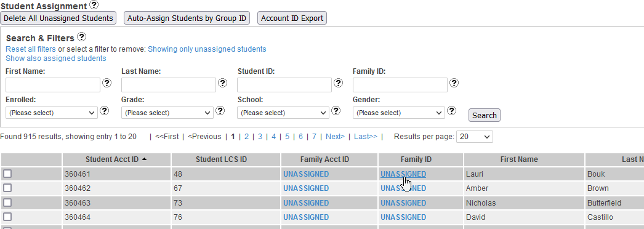Click Delete All Unassigned Students button

click(58, 18)
